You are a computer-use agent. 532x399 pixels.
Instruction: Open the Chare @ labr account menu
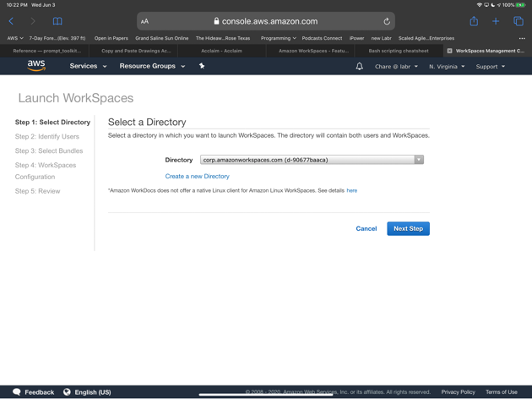point(396,67)
